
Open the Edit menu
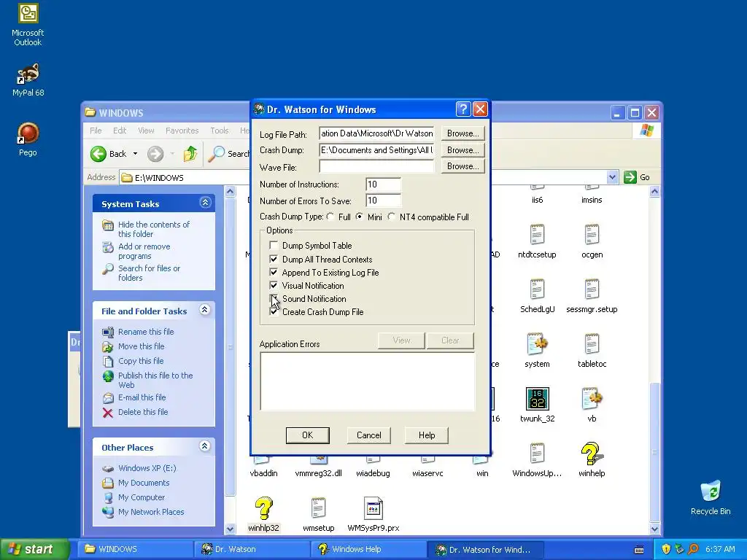tap(120, 131)
